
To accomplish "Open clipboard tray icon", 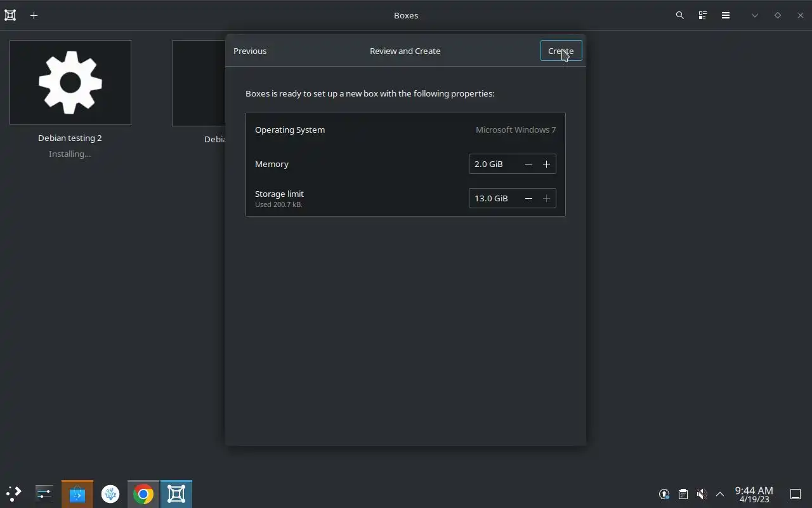I will pos(683,494).
